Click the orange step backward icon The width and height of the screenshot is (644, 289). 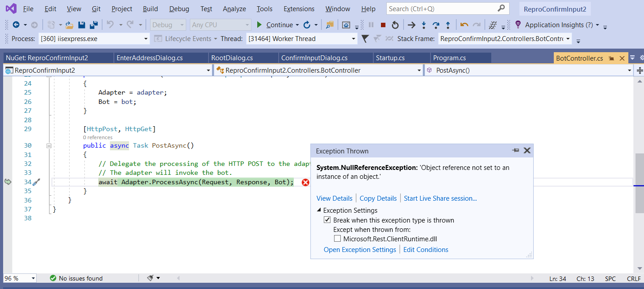(x=464, y=25)
